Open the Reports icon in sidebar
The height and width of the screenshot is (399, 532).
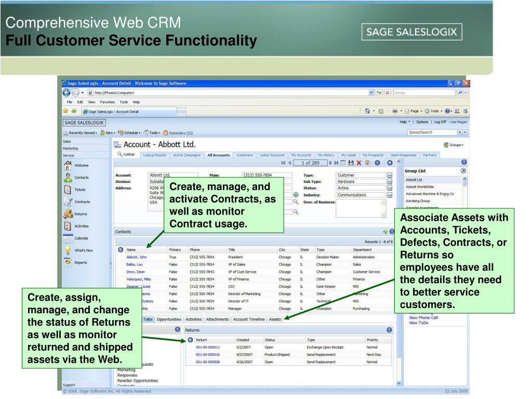click(x=68, y=262)
